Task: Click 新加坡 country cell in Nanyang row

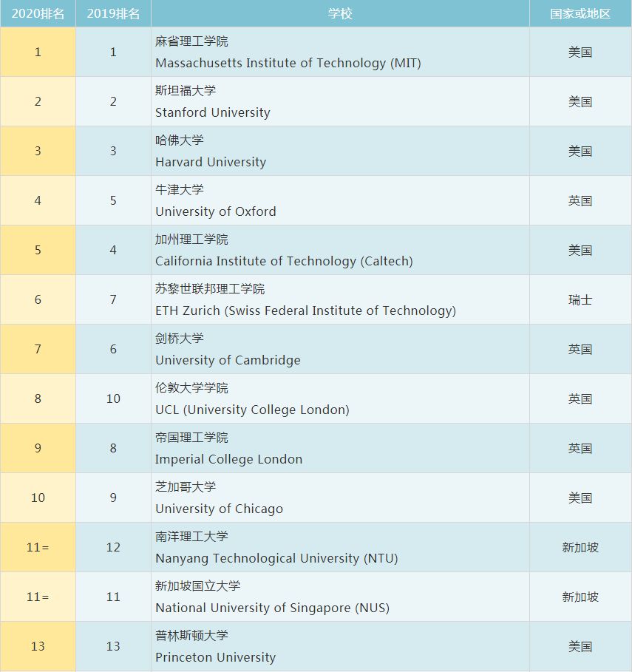Action: click(580, 547)
